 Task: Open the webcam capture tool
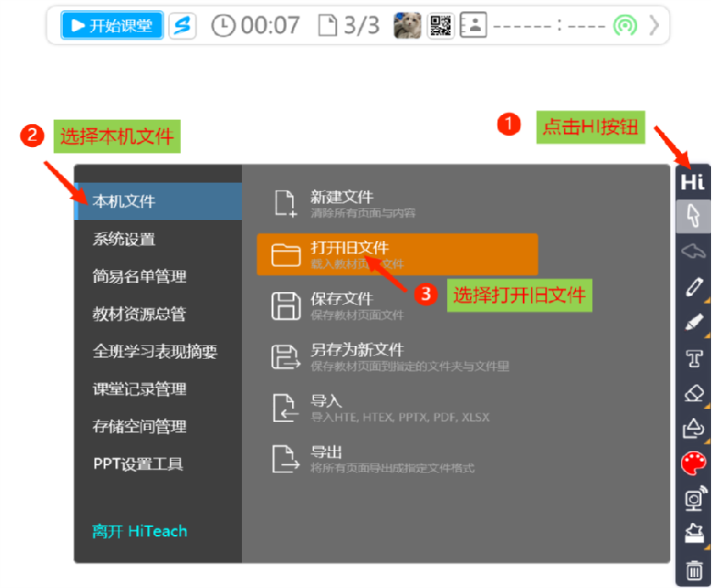[693, 499]
